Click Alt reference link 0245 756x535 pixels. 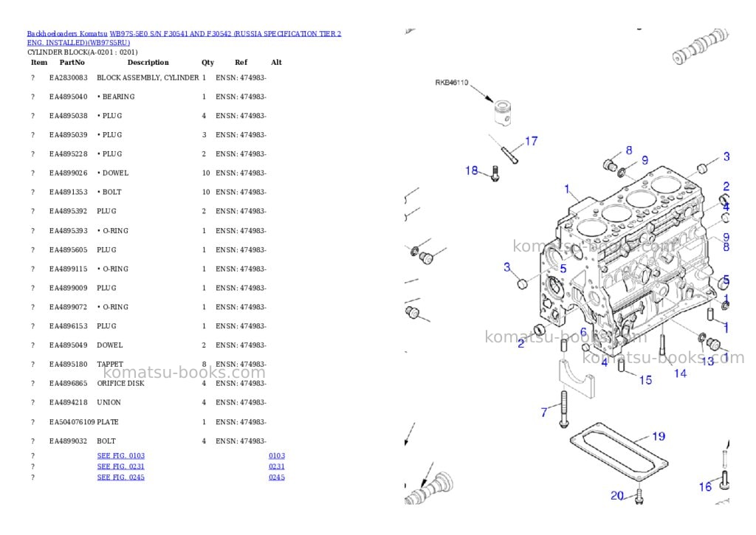[277, 477]
